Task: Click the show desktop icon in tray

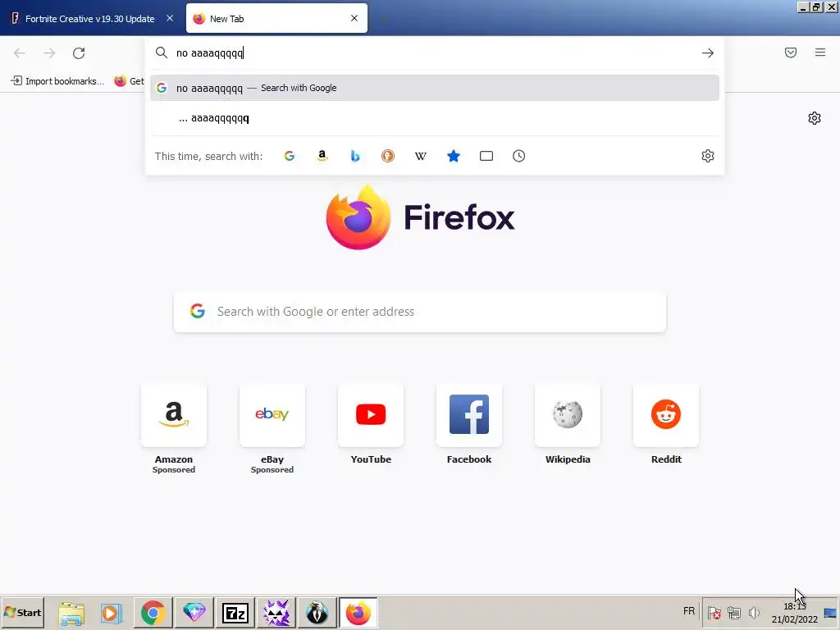Action: click(x=830, y=613)
